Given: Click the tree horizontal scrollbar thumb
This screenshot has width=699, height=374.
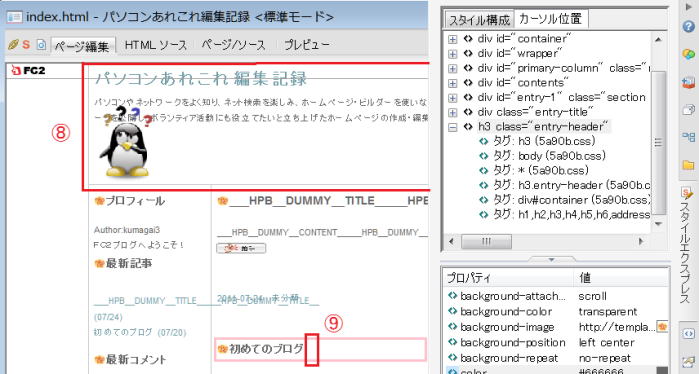Looking at the screenshot, I should coord(486,242).
